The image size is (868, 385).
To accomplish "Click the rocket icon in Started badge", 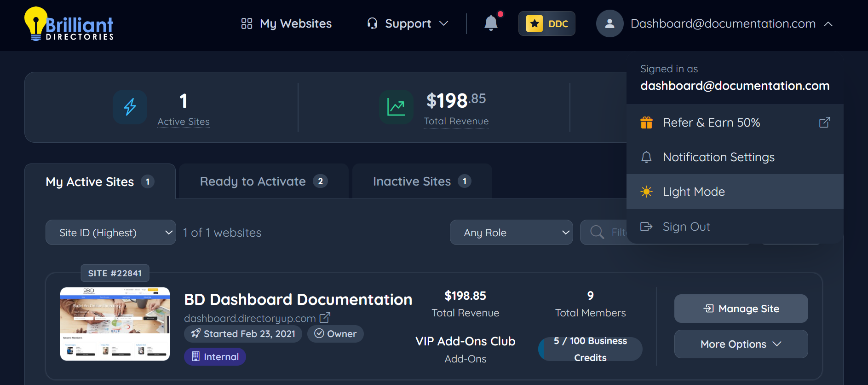I will 196,333.
